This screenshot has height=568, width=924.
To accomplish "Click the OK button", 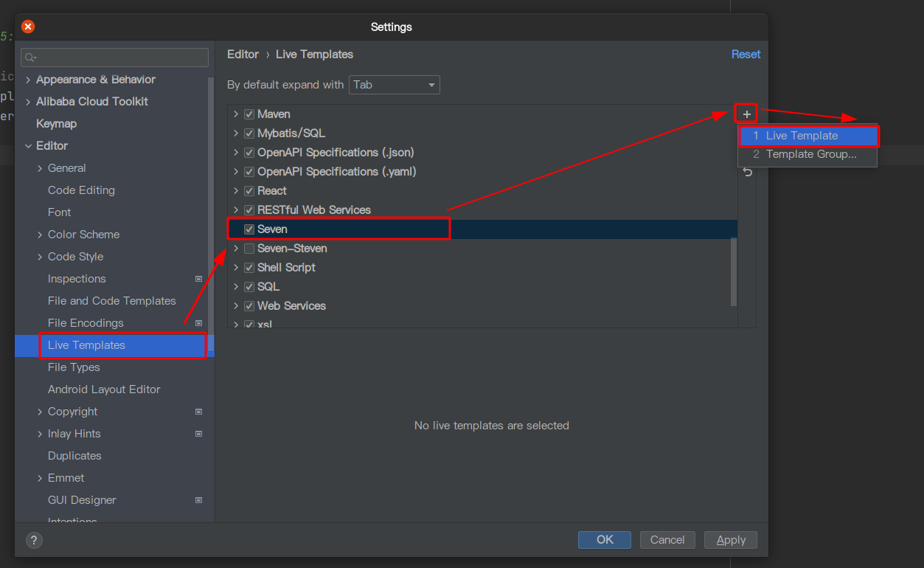I will [x=605, y=540].
